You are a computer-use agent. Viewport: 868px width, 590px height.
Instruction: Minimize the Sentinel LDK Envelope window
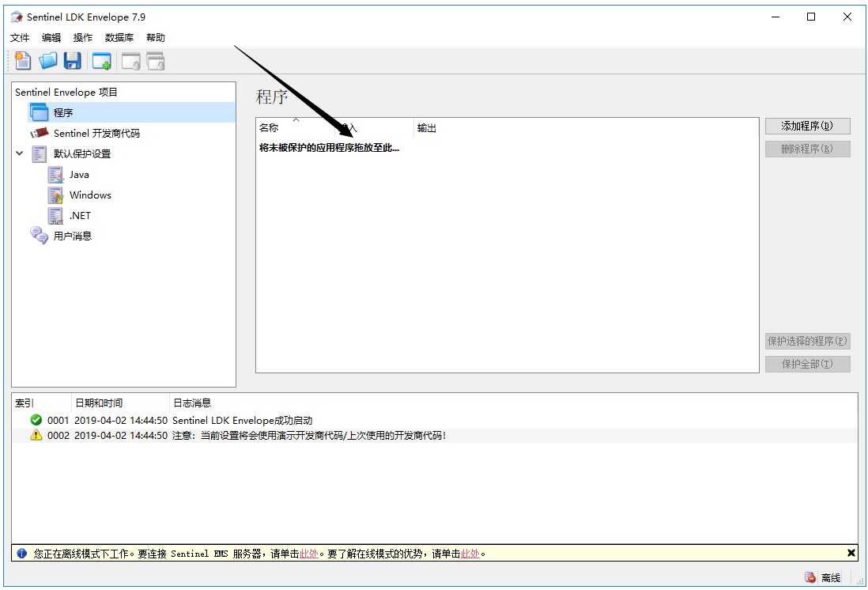pyautogui.click(x=776, y=17)
